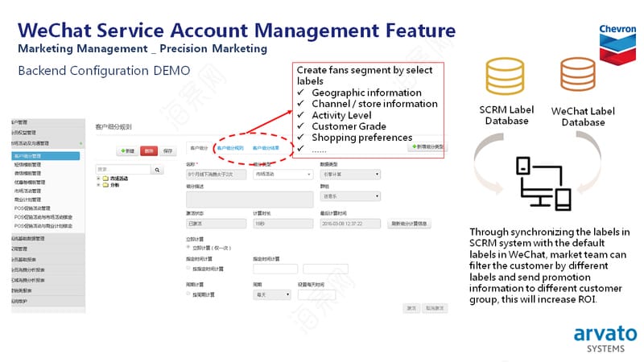Click the green dot on 市场活动及沟通管理 section

tap(81, 143)
